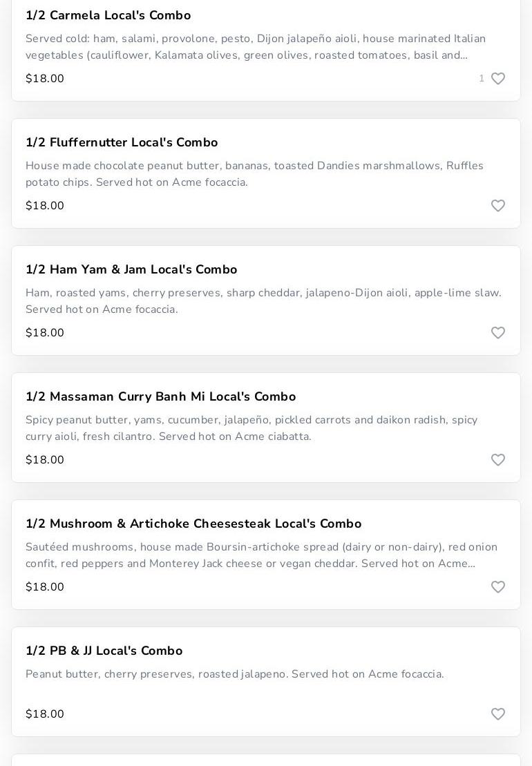This screenshot has height=766, width=532.
Task: Open 1/2 Massaman Curry Banh Mi Local's Combo
Action: [160, 396]
